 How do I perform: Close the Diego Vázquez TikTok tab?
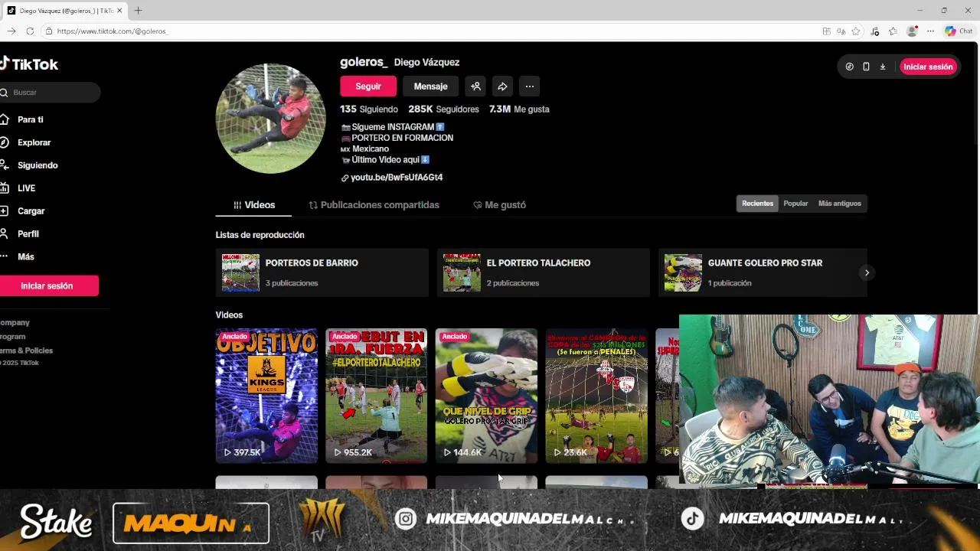(x=119, y=11)
